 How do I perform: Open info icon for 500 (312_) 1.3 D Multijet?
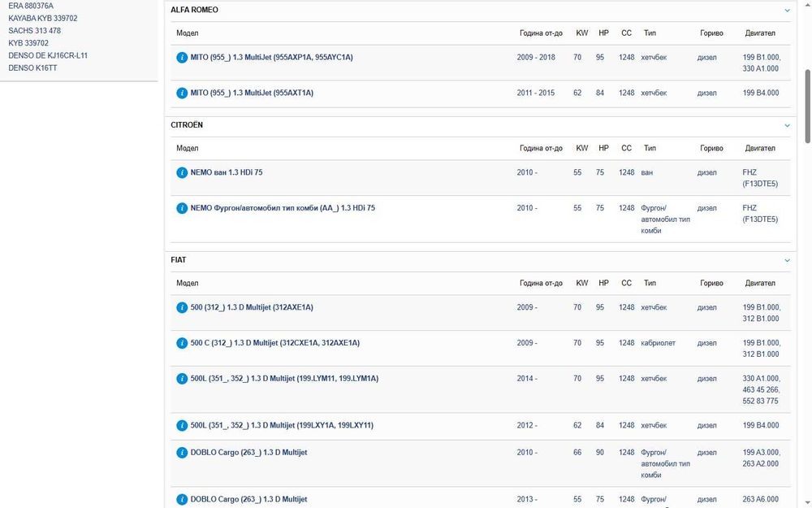182,307
